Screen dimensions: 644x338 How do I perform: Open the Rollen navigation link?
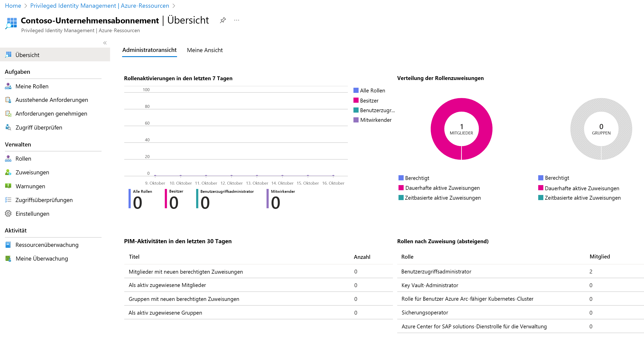point(23,159)
